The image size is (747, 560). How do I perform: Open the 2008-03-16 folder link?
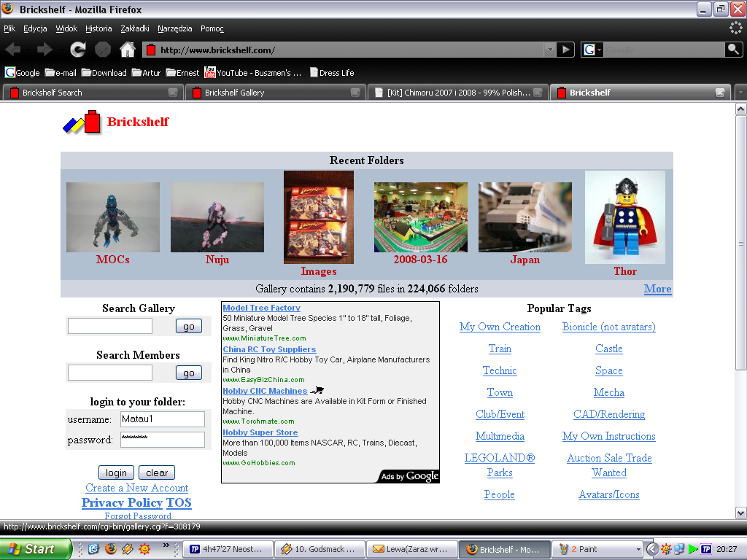(420, 260)
